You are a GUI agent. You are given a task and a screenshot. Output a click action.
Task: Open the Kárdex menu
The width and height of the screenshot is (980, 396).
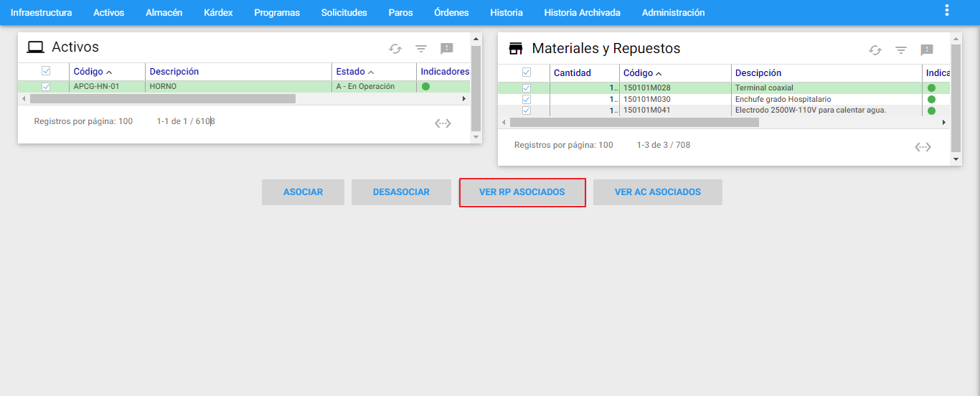[218, 13]
